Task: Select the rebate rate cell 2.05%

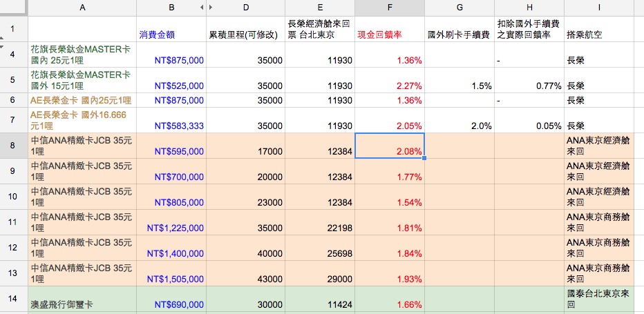Action: pyautogui.click(x=390, y=120)
